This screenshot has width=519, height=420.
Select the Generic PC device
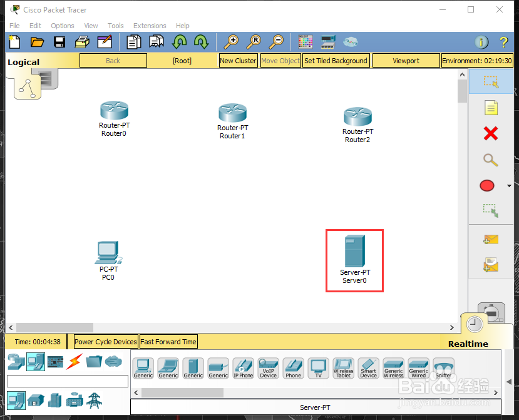coord(143,368)
